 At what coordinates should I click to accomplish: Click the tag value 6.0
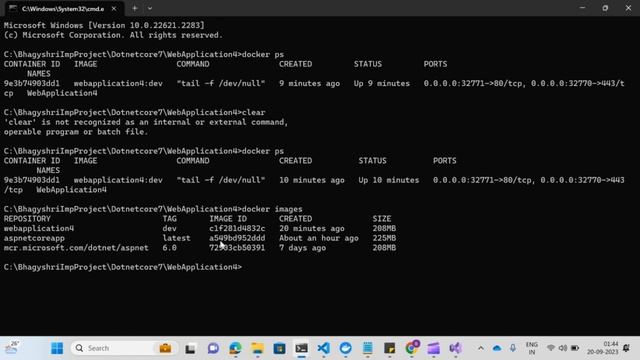[x=169, y=248]
